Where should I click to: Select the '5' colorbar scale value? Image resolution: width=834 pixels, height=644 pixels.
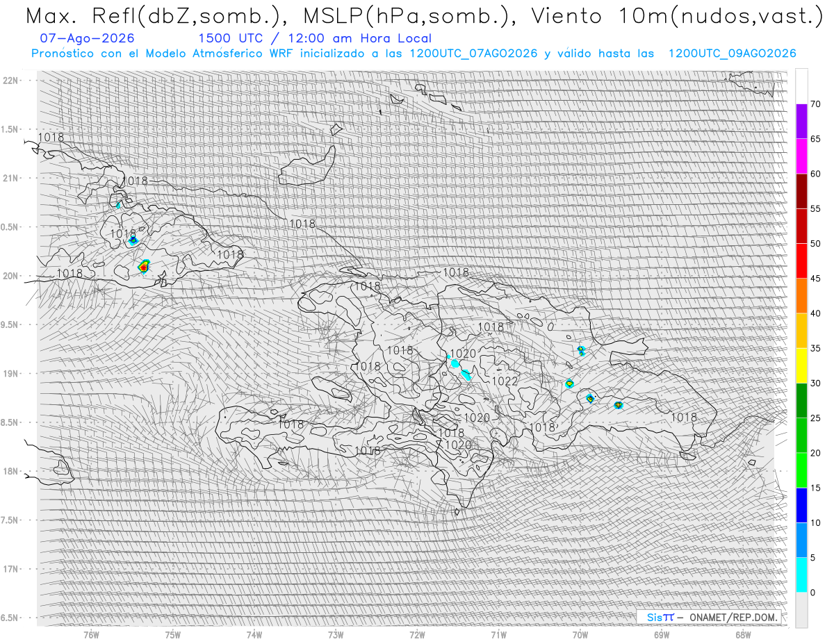812,557
